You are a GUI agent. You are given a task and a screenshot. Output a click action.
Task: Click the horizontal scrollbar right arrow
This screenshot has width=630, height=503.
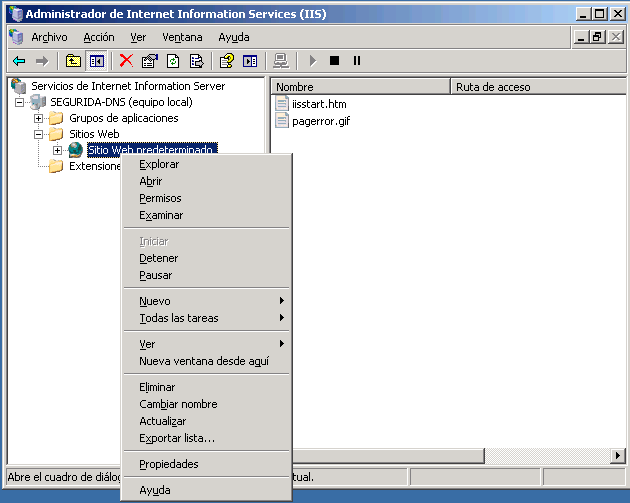point(617,456)
